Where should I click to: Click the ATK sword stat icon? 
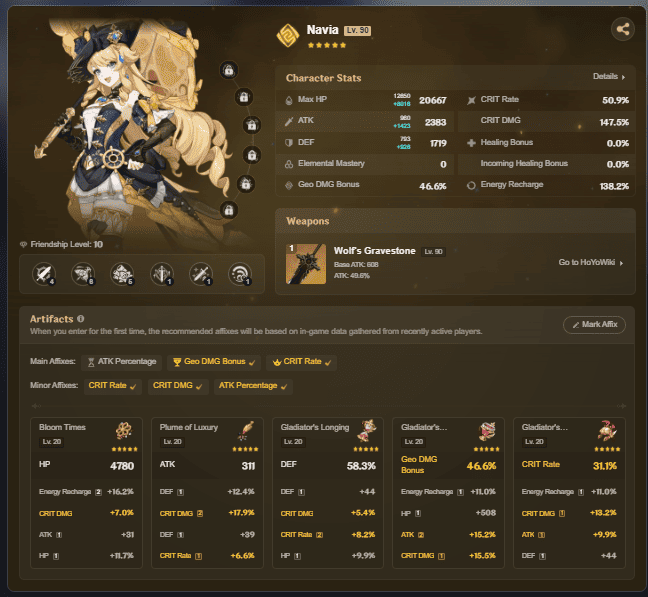[x=289, y=121]
